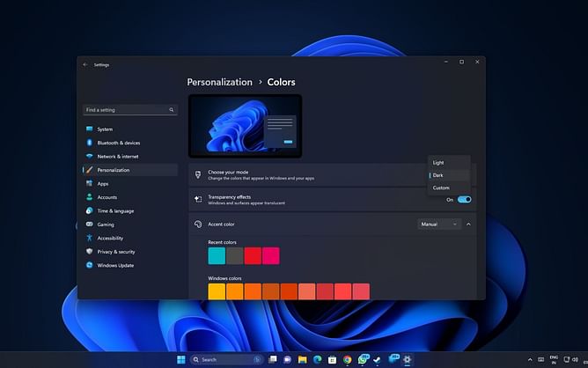
Task: Open Accessibility settings category
Action: (129, 238)
